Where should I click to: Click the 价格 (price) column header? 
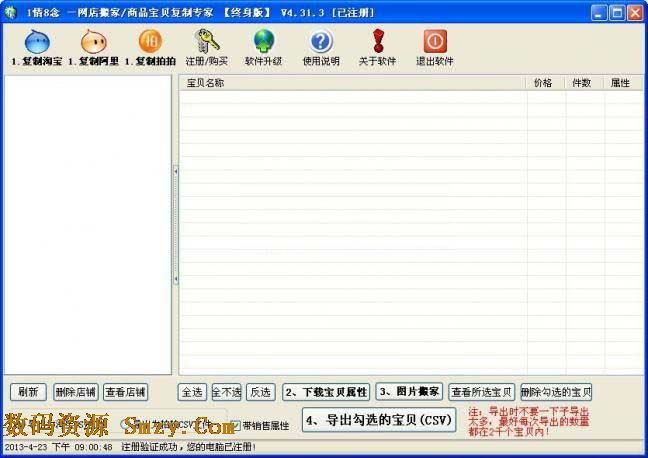[544, 83]
